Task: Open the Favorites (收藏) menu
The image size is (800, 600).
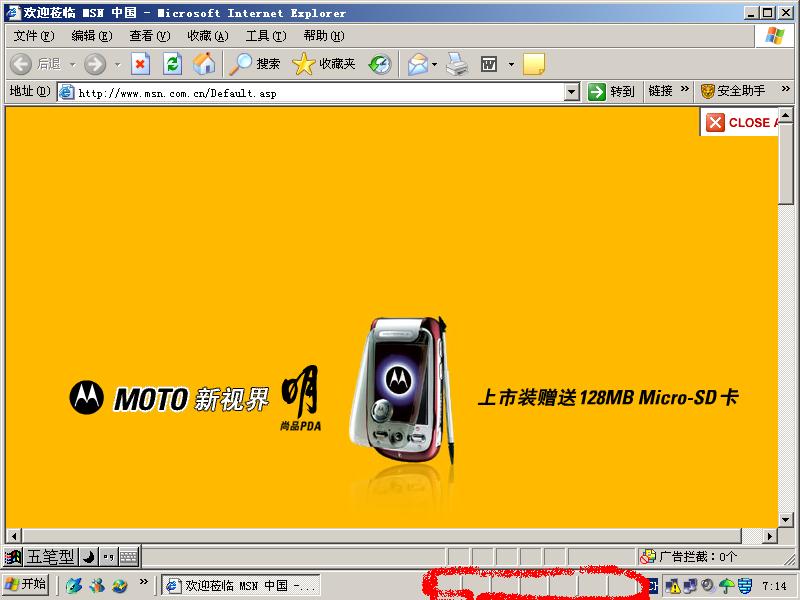Action: click(208, 36)
